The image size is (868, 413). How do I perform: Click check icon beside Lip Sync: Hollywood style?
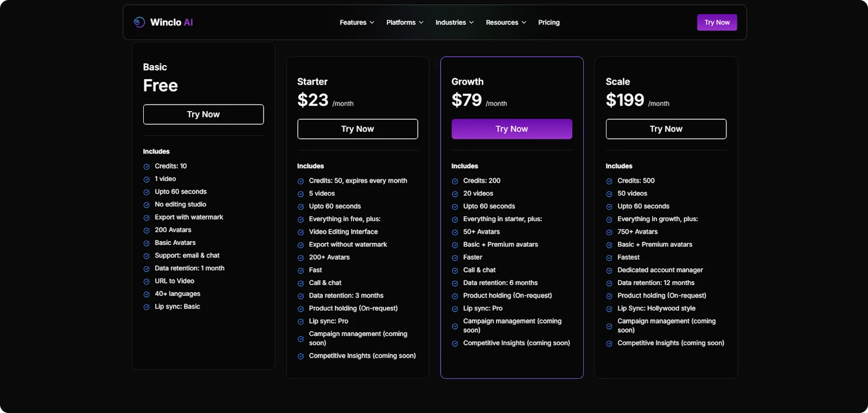click(609, 309)
